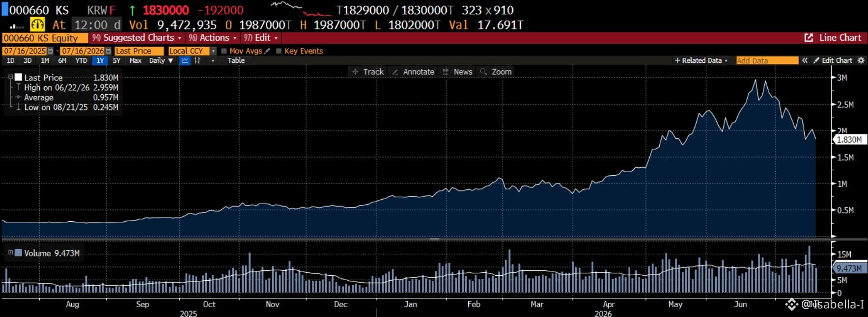The height and width of the screenshot is (317, 868).
Task: Toggle the Mov Avgs checkbox
Action: click(224, 51)
